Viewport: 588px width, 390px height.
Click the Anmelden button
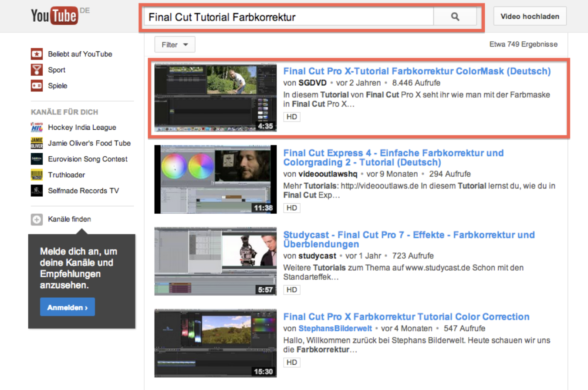(x=68, y=307)
